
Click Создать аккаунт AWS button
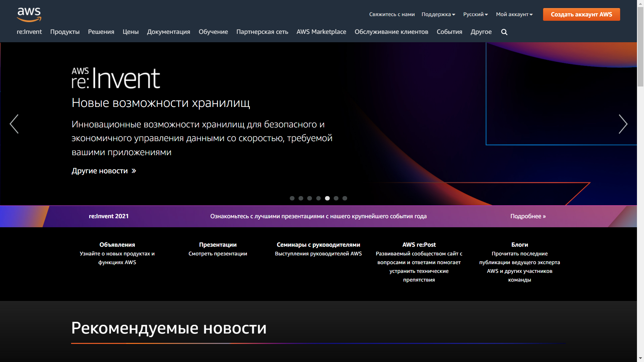click(581, 14)
